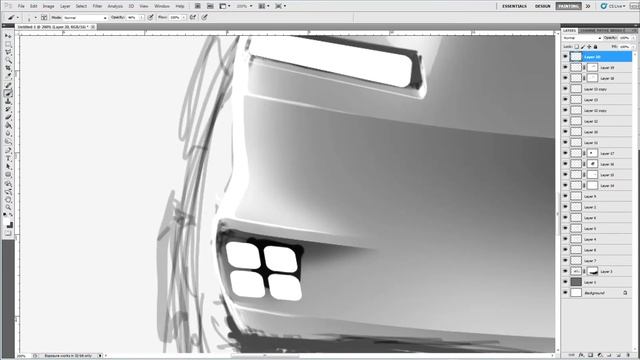The image size is (640, 360).
Task: Add a layer style with fx button
Action: [581, 355]
